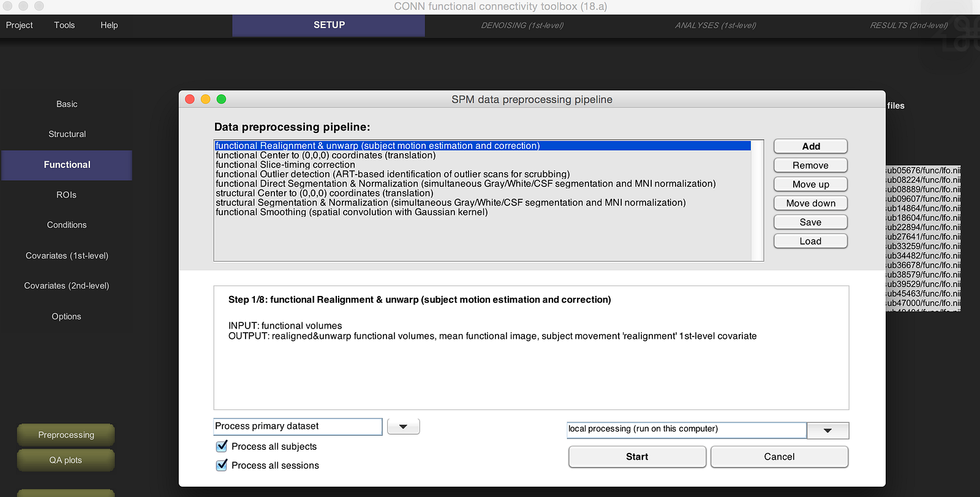
Task: Toggle Process all sessions checkbox
Action: [222, 465]
